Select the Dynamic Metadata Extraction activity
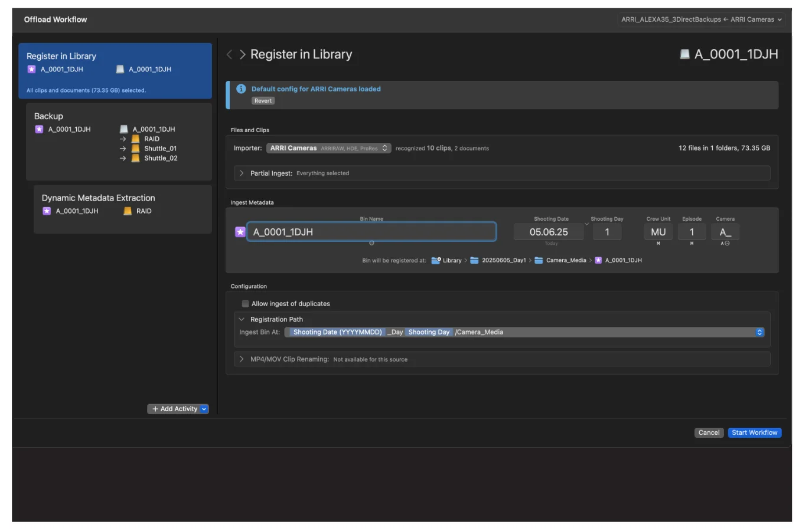This screenshot has width=812, height=531. 122,209
